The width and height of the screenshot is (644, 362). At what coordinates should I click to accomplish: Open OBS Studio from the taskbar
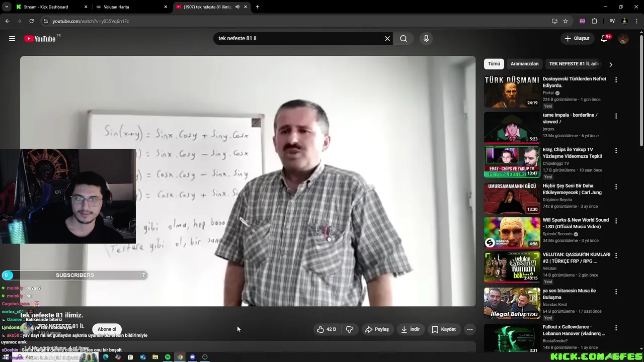pos(205,357)
